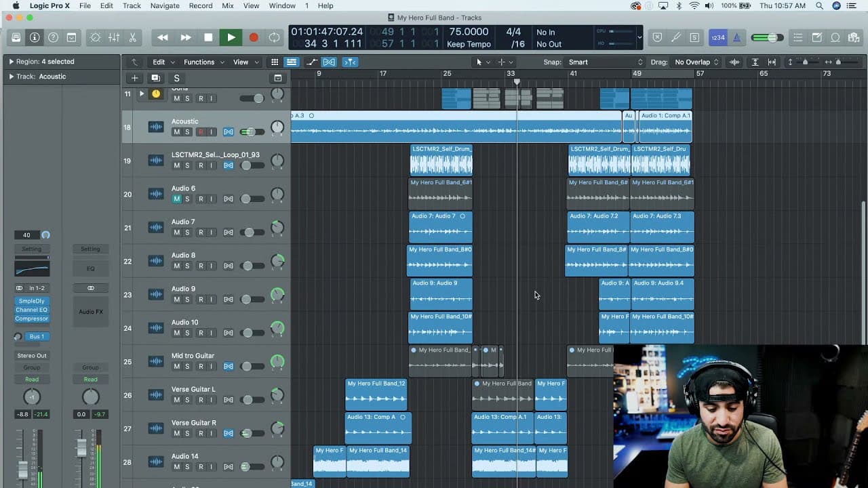This screenshot has width=868, height=488.
Task: Adjust the master volume slider
Action: (x=767, y=38)
